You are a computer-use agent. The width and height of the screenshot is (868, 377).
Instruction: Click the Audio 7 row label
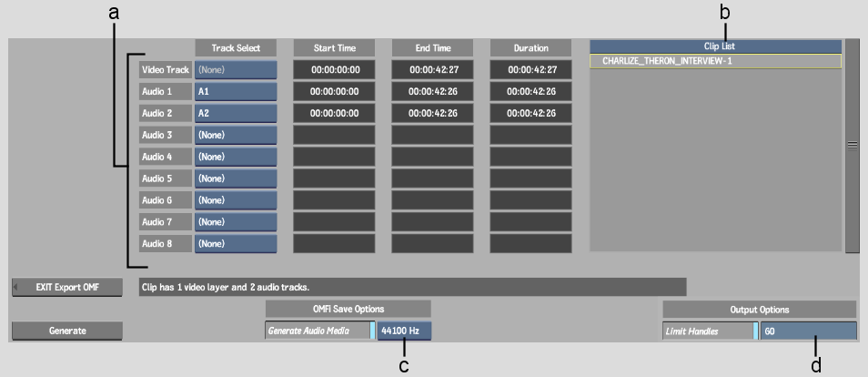(166, 222)
